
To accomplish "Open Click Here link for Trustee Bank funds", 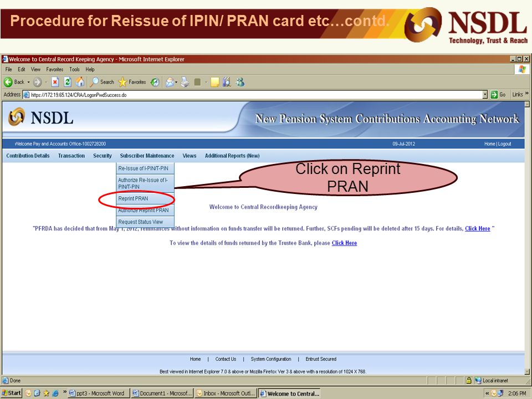I will tap(344, 243).
